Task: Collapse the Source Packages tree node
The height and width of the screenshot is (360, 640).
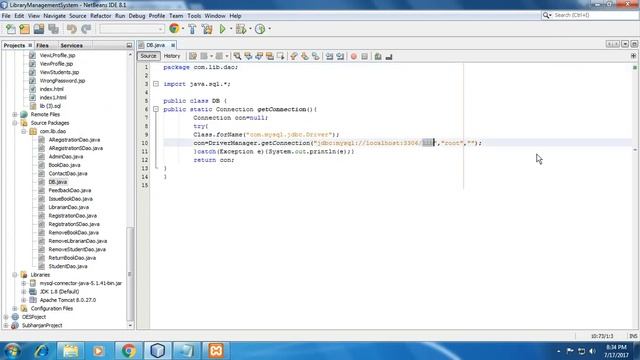Action: coord(15,123)
